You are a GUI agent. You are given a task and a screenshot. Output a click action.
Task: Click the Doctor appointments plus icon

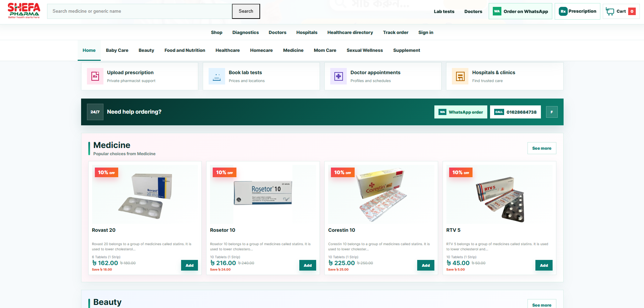pyautogui.click(x=338, y=76)
